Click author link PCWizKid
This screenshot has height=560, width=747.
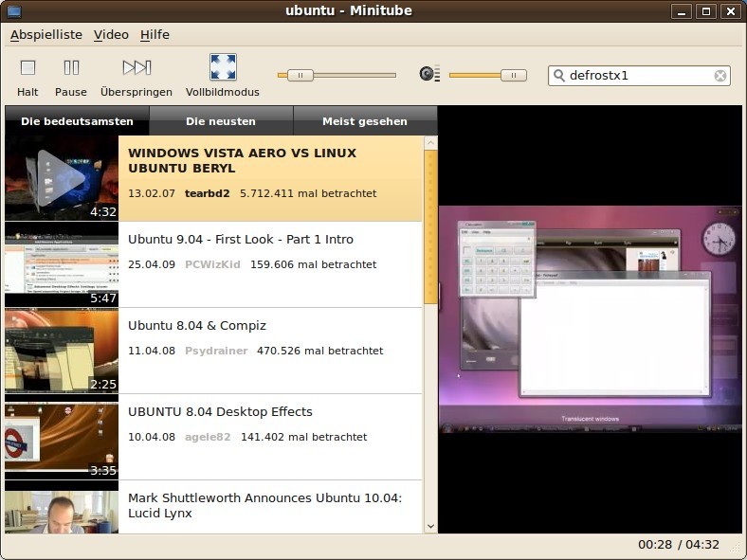point(212,264)
